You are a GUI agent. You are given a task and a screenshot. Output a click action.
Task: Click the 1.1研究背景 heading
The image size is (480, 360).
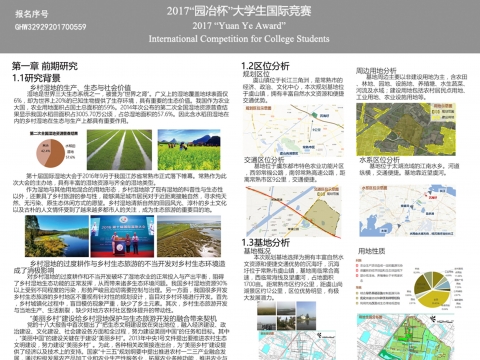tap(37, 78)
